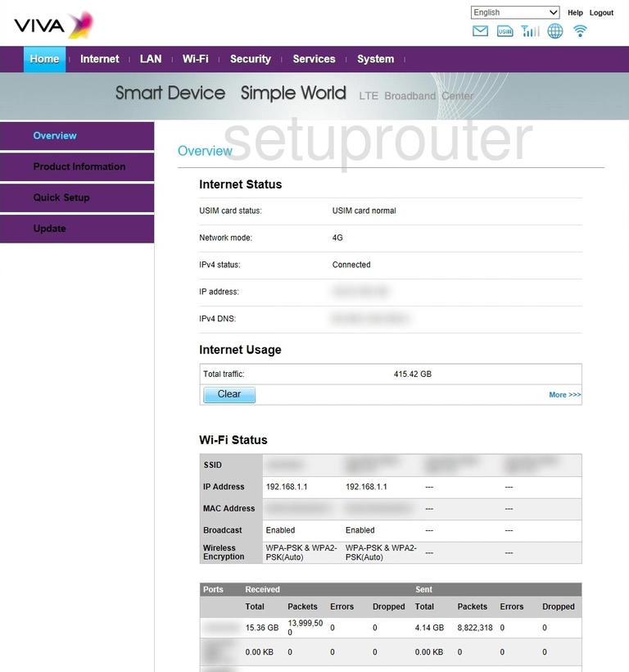The height and width of the screenshot is (672, 629).
Task: Select the Home tab
Action: pyautogui.click(x=44, y=59)
